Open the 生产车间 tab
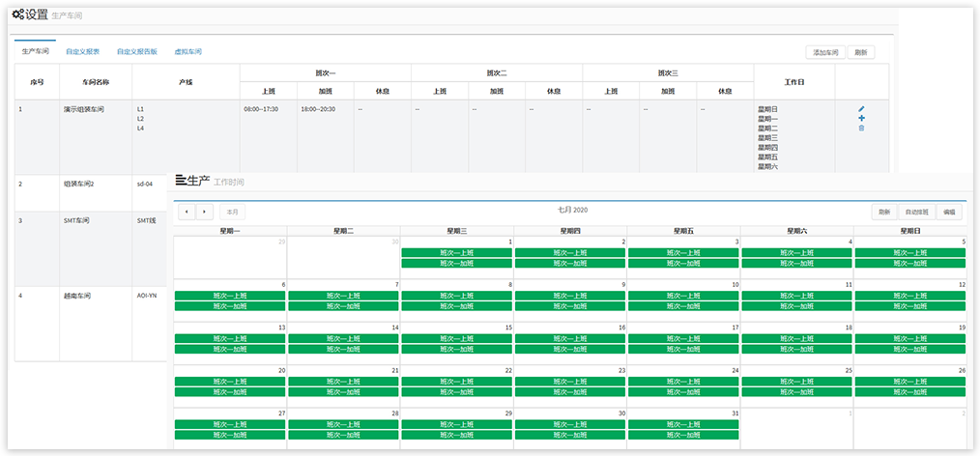Screen dimensions: 980x456 click(x=35, y=51)
